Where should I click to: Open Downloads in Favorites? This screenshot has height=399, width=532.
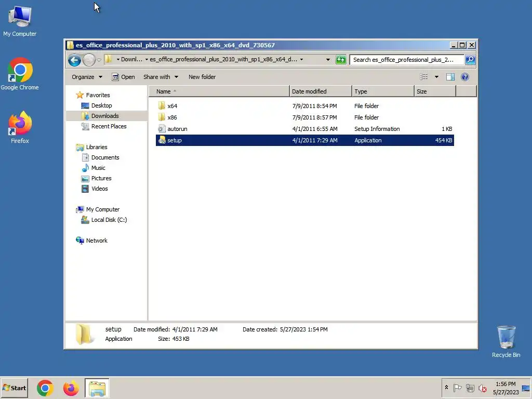(105, 116)
